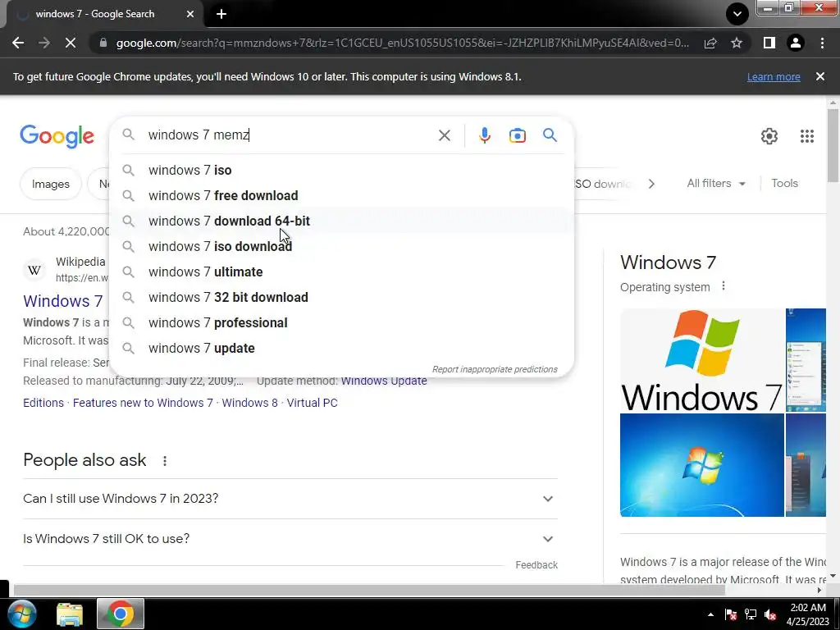840x630 pixels.
Task: Select suggestion 'windows 7 professional'
Action: click(341, 322)
